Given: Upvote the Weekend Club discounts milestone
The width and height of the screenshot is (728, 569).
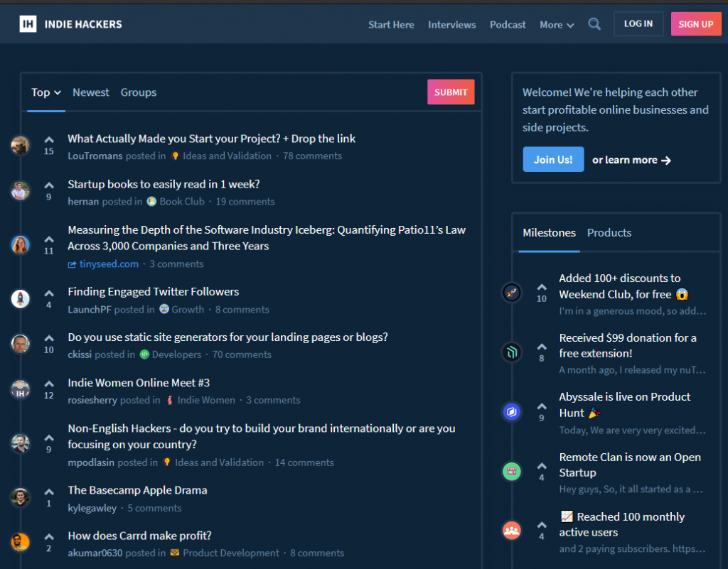Looking at the screenshot, I should (x=542, y=287).
